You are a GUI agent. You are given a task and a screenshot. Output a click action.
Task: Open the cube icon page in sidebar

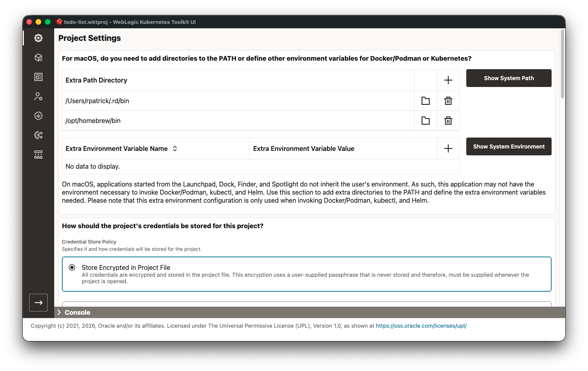tap(38, 57)
